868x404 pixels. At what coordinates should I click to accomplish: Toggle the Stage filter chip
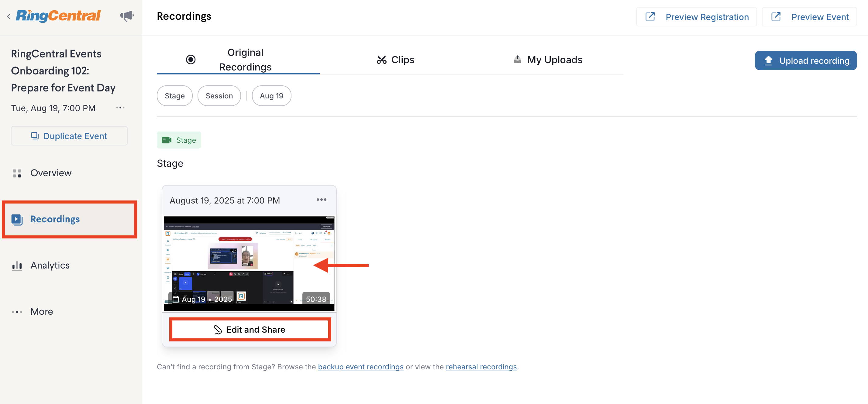point(174,96)
